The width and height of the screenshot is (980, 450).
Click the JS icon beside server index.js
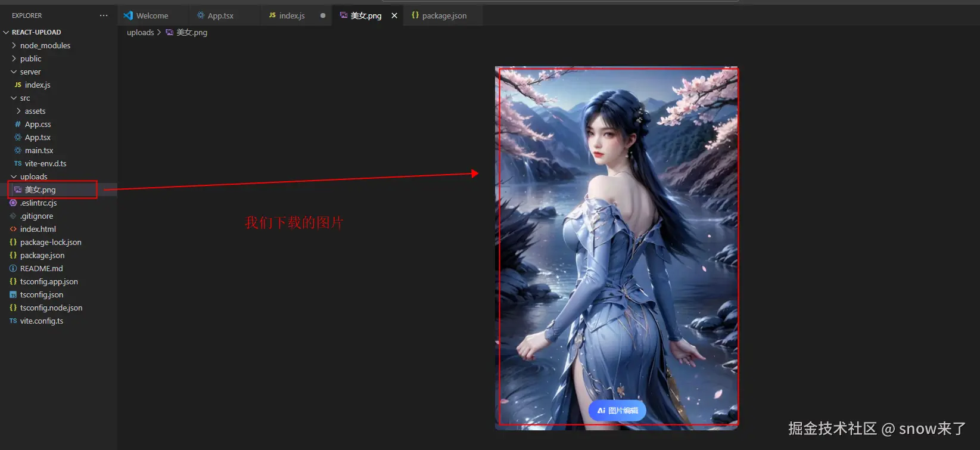[18, 85]
